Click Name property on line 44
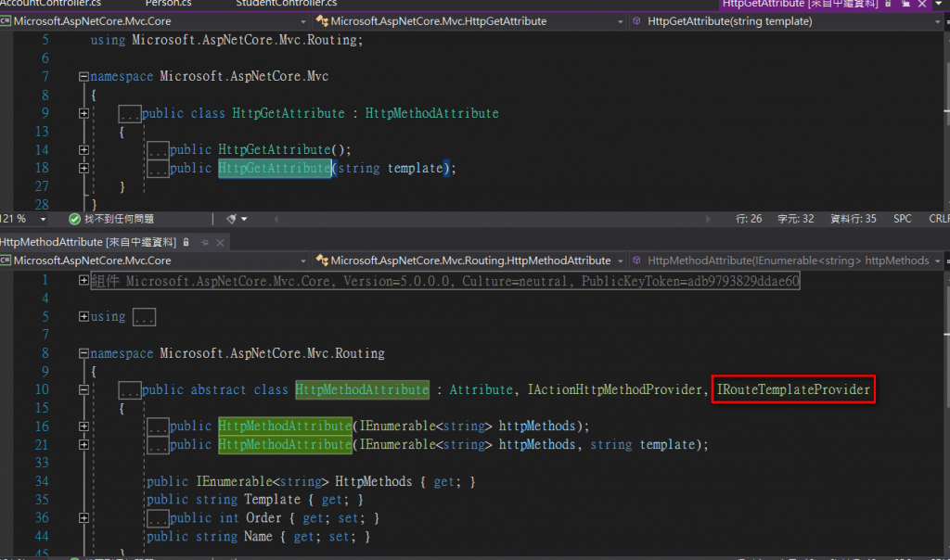 click(258, 537)
